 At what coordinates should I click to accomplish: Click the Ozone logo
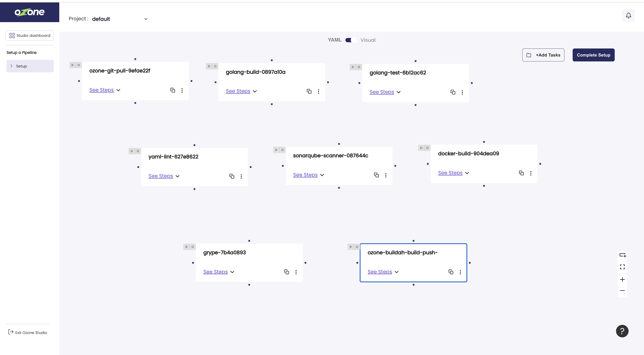(x=30, y=12)
